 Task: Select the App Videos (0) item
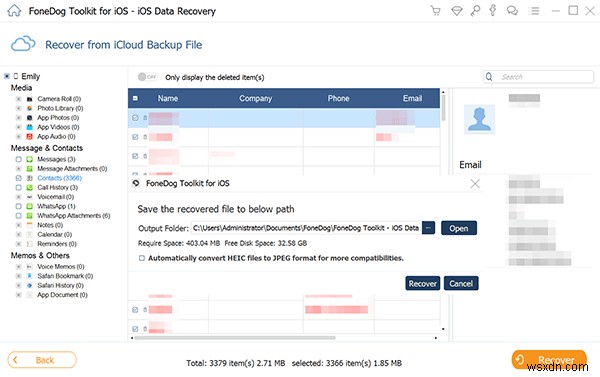(58, 127)
